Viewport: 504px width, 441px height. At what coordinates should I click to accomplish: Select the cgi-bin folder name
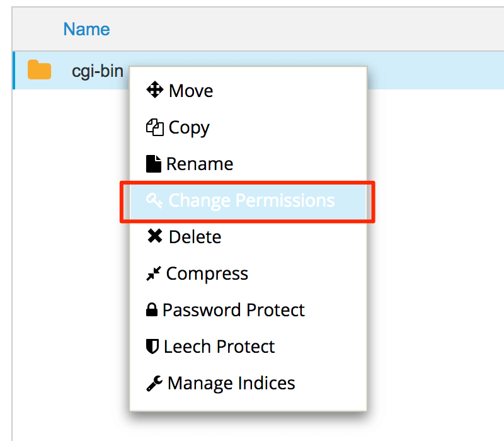pos(98,71)
